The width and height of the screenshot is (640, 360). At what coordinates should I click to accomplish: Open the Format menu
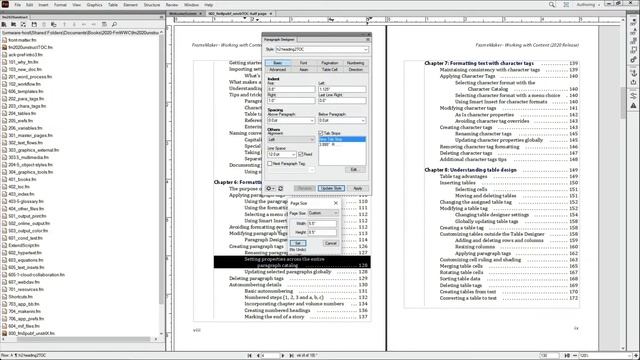60,5
